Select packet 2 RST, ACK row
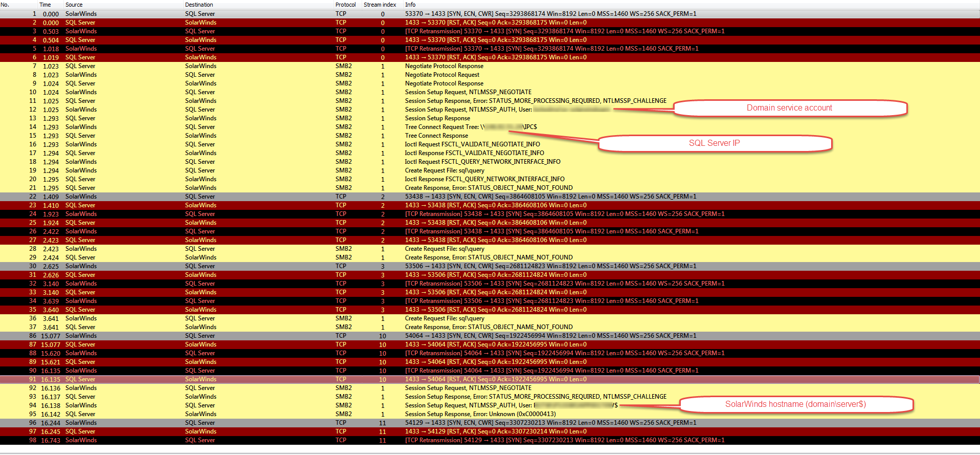Screen dimensions: 980x455 (x=490, y=23)
